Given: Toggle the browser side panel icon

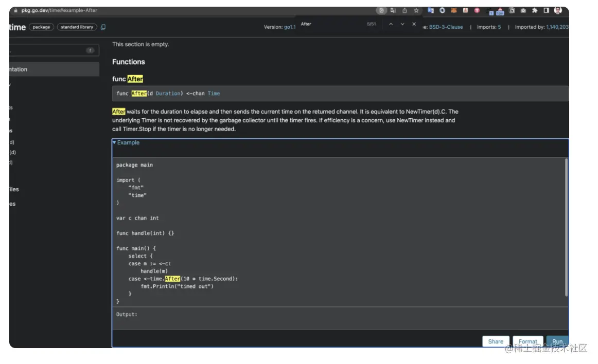Looking at the screenshot, I should pos(546,11).
